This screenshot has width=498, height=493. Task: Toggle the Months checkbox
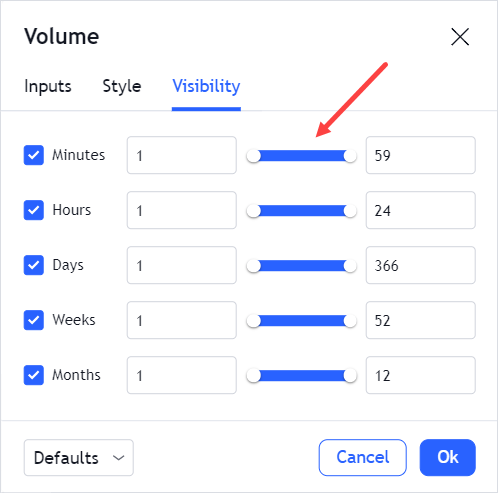pyautogui.click(x=34, y=375)
